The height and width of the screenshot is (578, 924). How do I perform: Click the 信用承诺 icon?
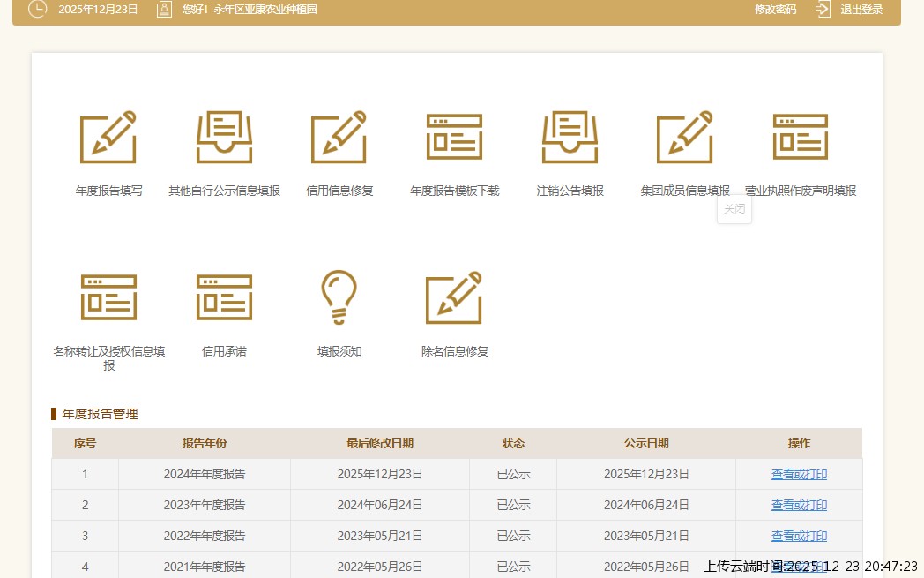click(224, 297)
